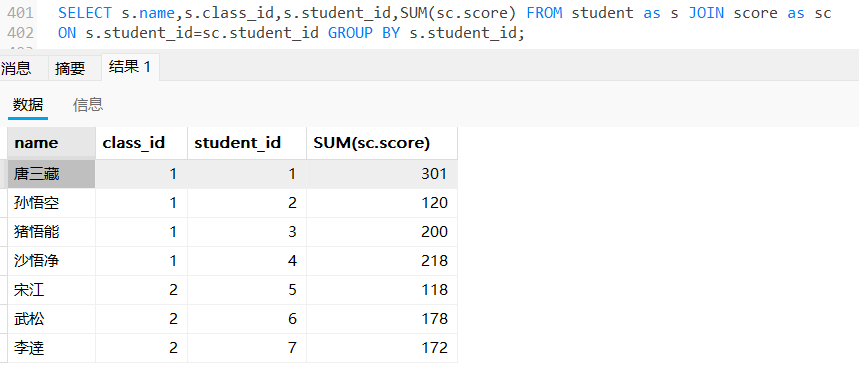Click class_id cell in 宋江 row
859x366 pixels.
pos(141,290)
